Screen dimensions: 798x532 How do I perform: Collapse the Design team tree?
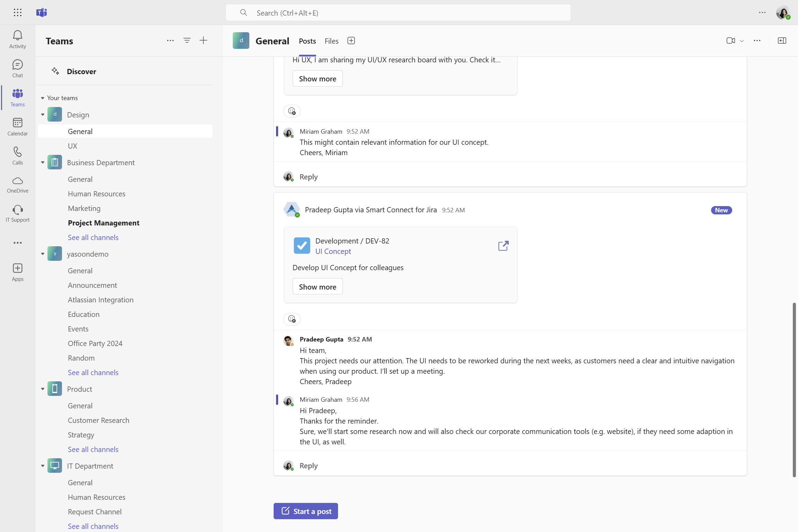pyautogui.click(x=43, y=115)
